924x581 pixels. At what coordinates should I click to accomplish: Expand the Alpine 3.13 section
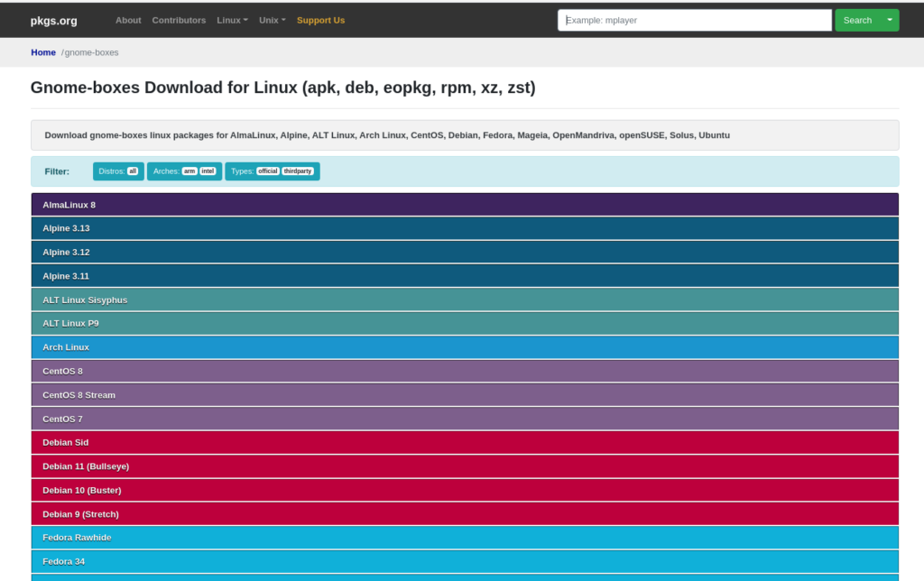465,228
